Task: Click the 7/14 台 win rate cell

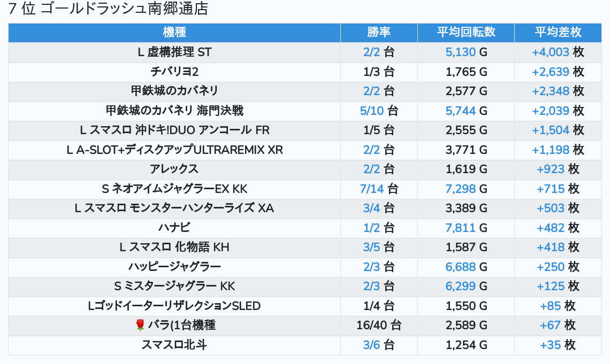Action: (x=379, y=189)
